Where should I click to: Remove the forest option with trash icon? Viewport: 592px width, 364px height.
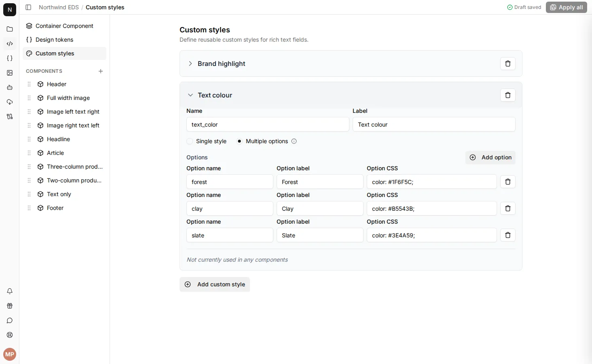point(508,182)
